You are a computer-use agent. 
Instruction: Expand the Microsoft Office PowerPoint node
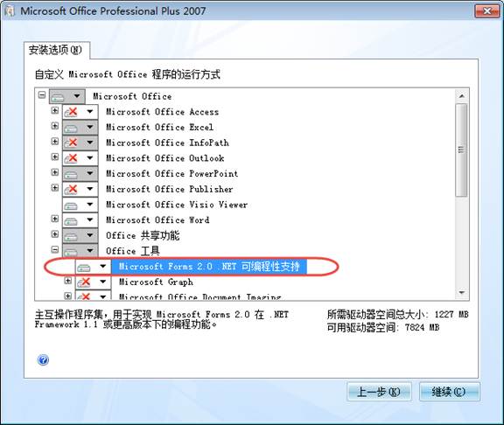coord(55,172)
